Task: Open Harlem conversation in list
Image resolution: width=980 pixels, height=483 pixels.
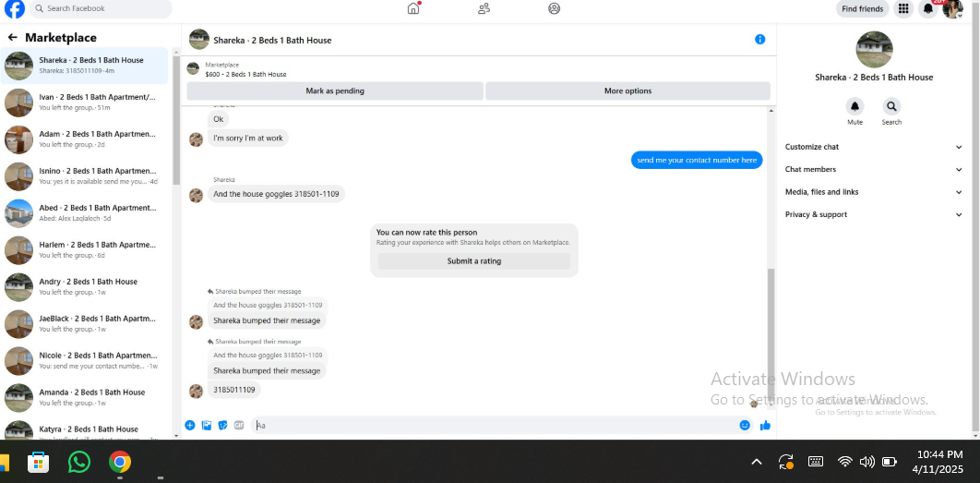Action: tap(84, 249)
